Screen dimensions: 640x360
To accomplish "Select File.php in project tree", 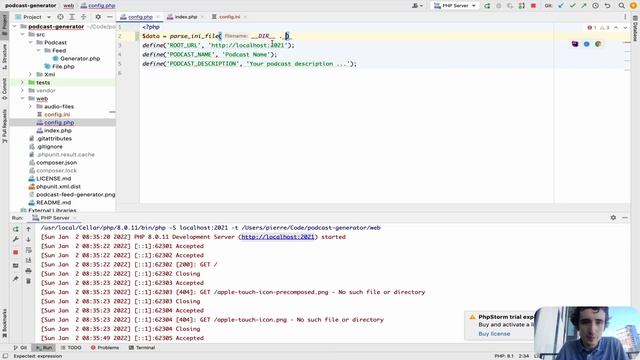I will (63, 67).
